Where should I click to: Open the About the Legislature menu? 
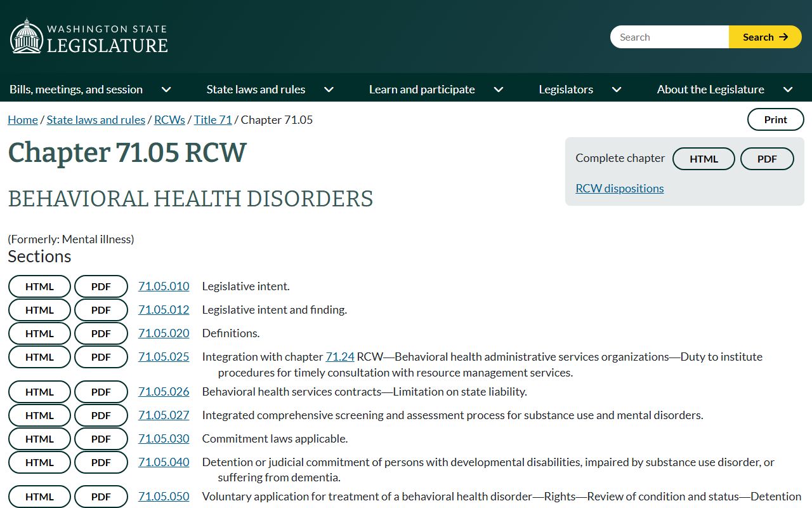click(x=710, y=90)
